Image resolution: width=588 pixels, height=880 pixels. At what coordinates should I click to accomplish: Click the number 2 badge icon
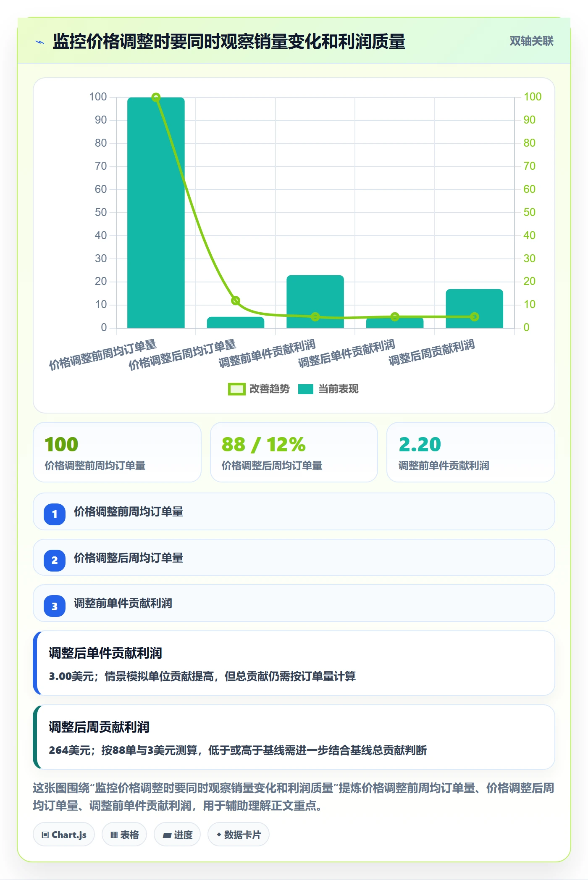pos(55,560)
